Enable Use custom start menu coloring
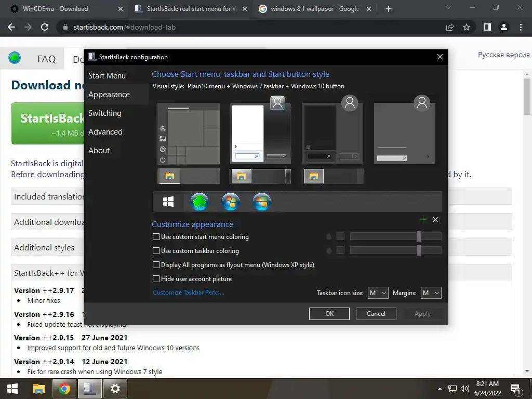The width and height of the screenshot is (532, 399). tap(156, 237)
